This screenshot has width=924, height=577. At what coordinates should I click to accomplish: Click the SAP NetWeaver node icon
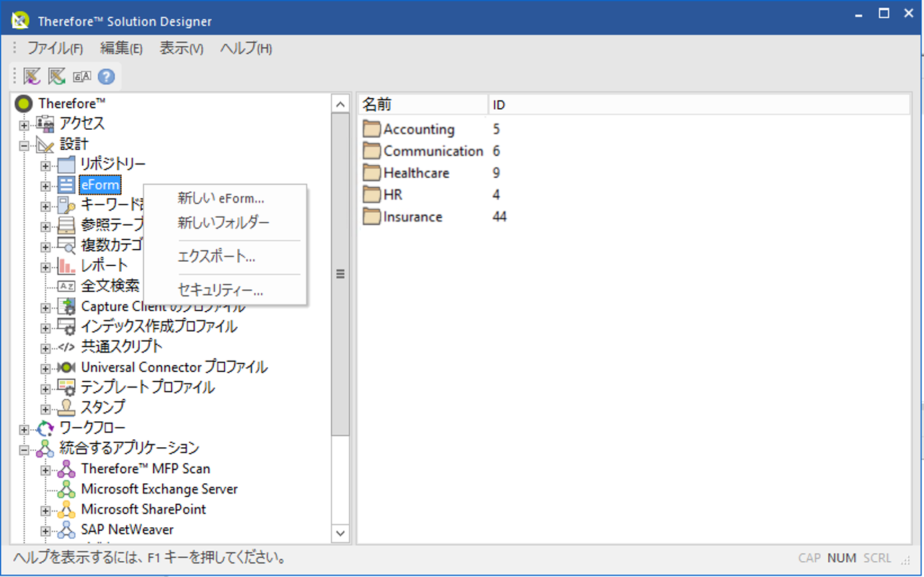click(66, 529)
